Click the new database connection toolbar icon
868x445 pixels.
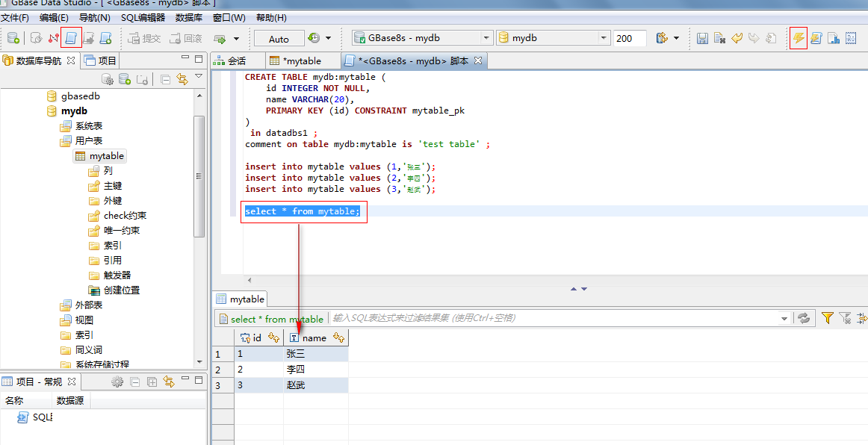[x=13, y=38]
